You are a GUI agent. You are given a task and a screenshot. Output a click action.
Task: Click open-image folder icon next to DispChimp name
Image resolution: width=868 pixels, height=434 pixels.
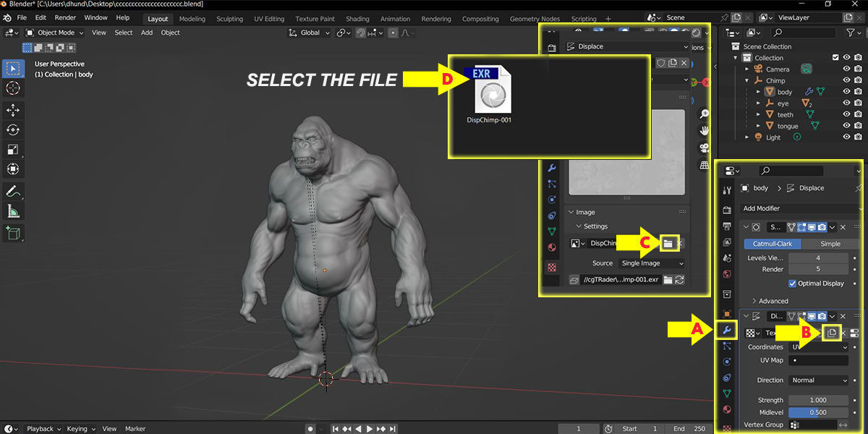pos(669,243)
